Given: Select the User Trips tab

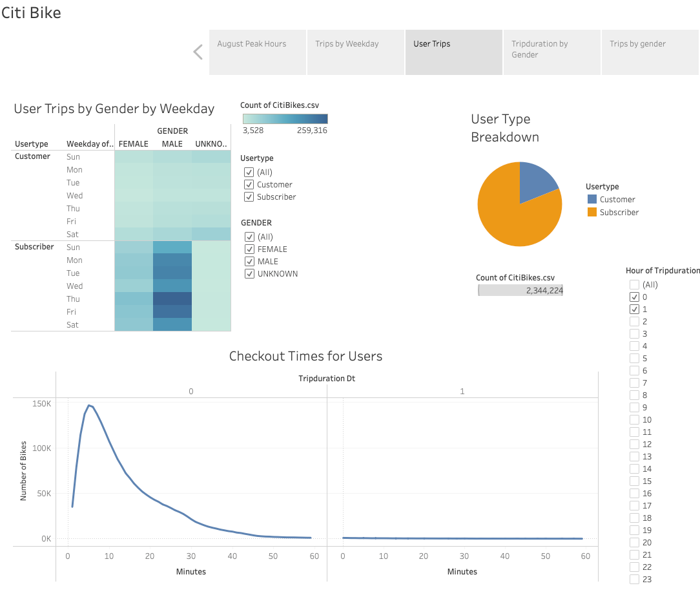Looking at the screenshot, I should click(454, 52).
